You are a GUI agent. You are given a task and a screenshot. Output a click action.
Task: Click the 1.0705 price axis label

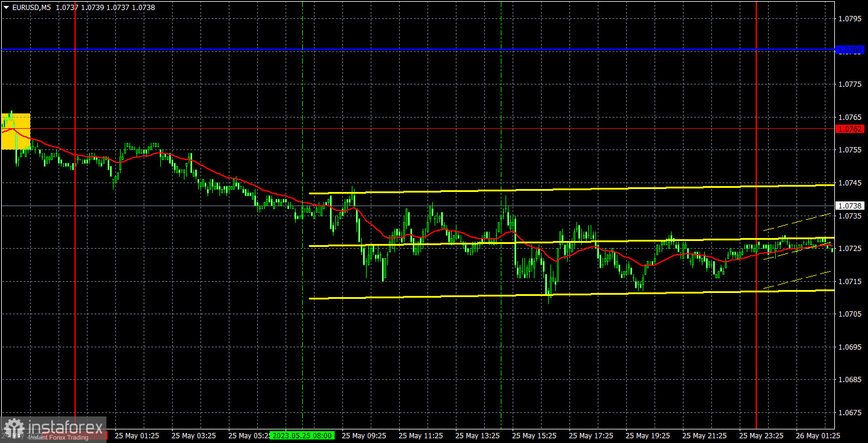[x=850, y=314]
